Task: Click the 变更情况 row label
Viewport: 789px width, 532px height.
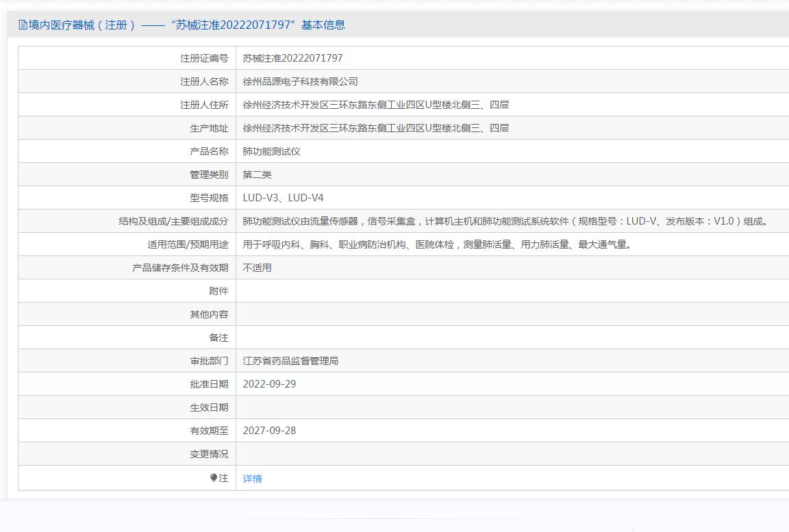Action: pos(209,454)
